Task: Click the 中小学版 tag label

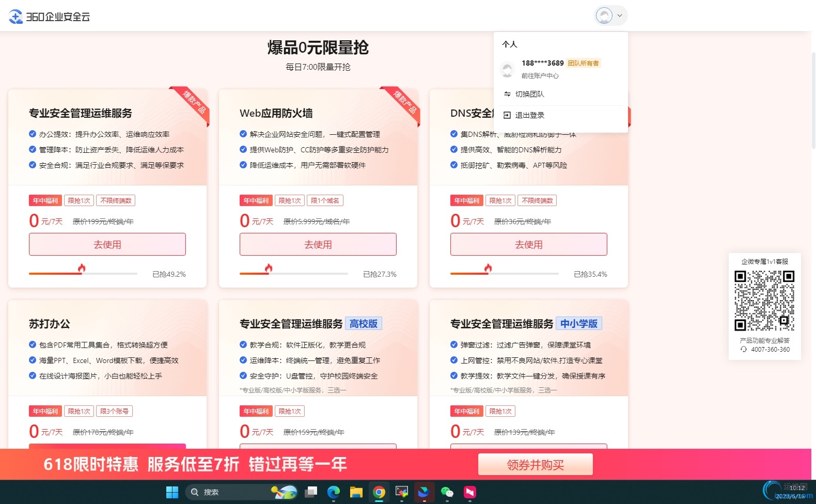Action: [579, 324]
